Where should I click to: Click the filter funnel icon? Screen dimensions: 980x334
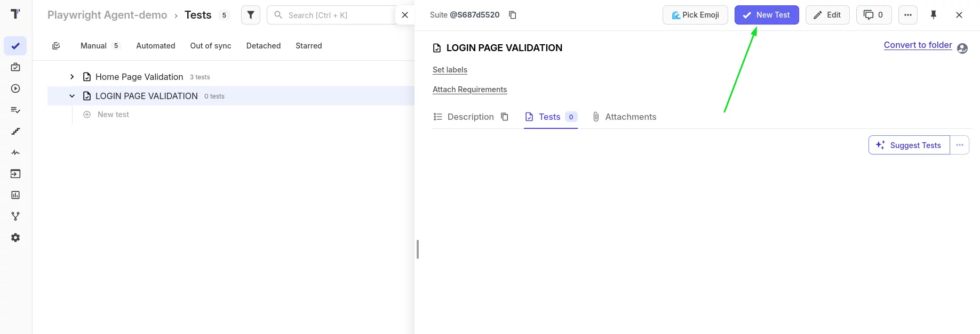point(250,15)
